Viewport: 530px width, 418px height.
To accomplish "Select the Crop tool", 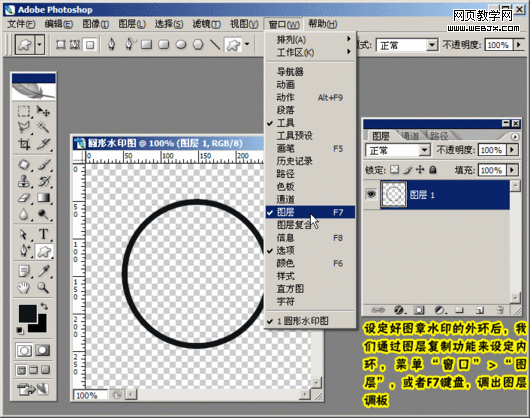I will click(x=23, y=144).
